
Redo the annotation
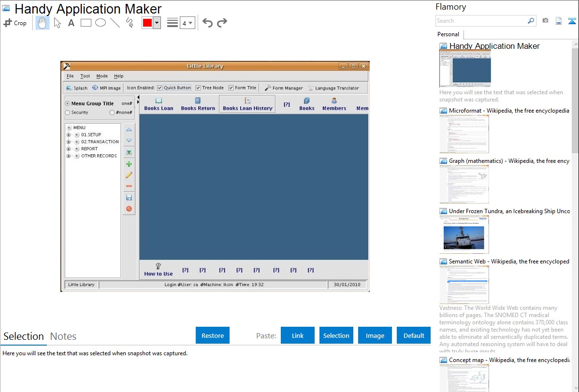[222, 23]
